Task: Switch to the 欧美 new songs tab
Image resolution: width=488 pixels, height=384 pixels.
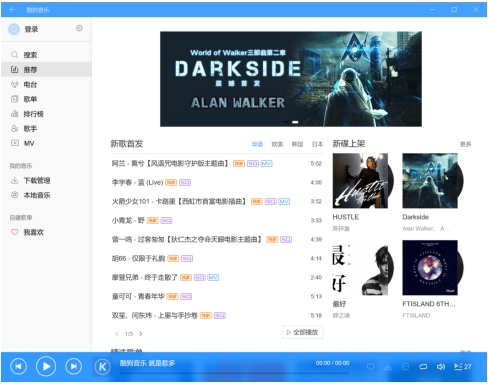Action: (x=277, y=144)
